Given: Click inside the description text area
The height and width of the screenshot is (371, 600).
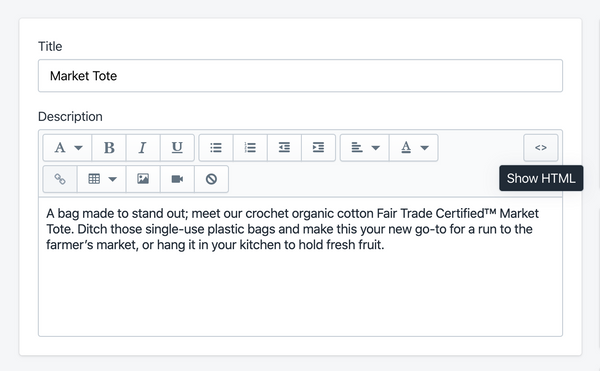Looking at the screenshot, I should coord(300,267).
